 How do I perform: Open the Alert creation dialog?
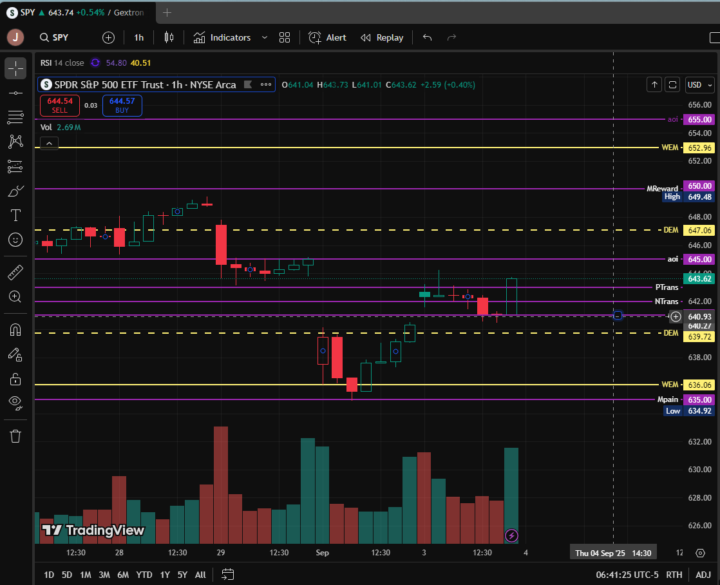[x=327, y=37]
